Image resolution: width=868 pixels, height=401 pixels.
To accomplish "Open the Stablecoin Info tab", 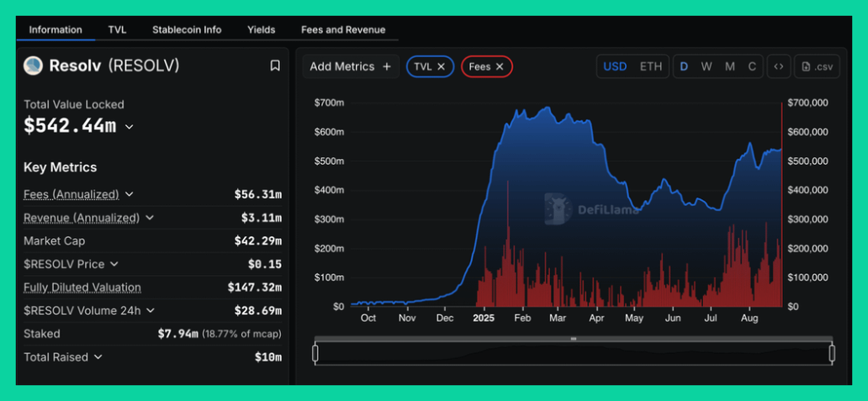I will coord(187,30).
